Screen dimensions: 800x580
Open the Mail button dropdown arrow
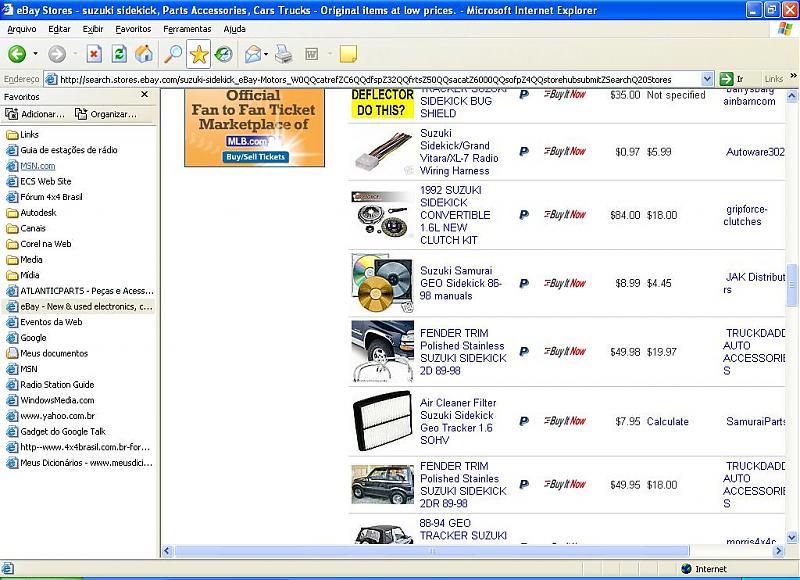pos(266,54)
